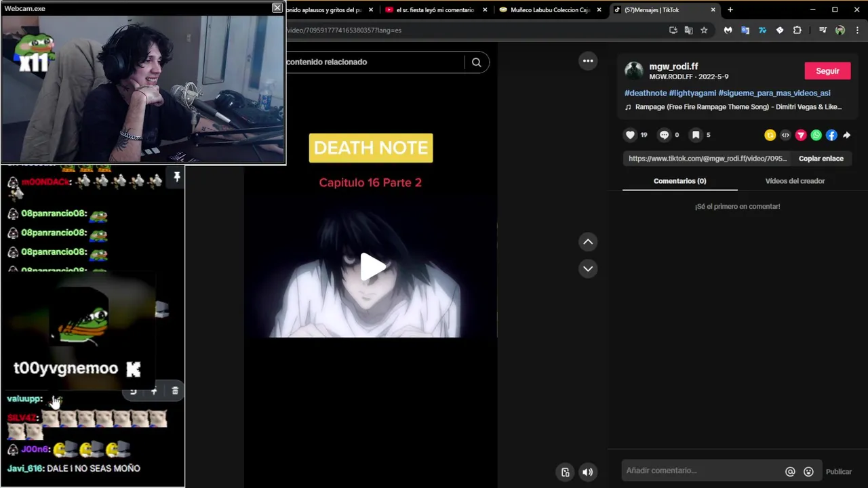Switch to the 'el sr. fiesta leyó mi comentario' tab
The width and height of the screenshot is (868, 488).
[435, 10]
